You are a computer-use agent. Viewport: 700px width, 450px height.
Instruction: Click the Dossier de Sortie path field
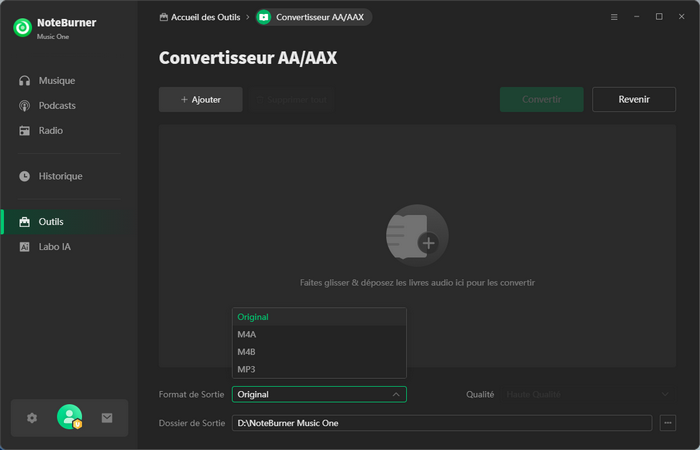(441, 423)
